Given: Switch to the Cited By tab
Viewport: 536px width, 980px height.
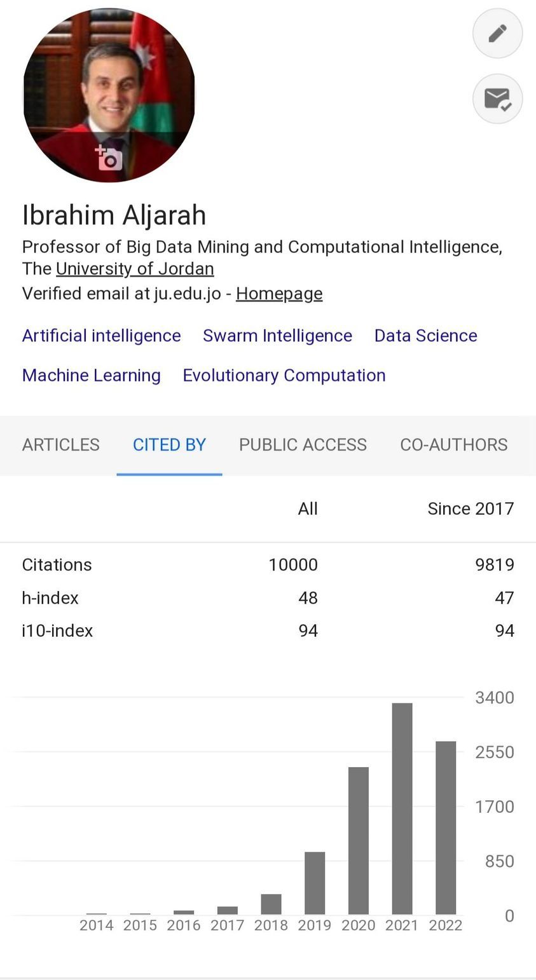Looking at the screenshot, I should [x=169, y=445].
